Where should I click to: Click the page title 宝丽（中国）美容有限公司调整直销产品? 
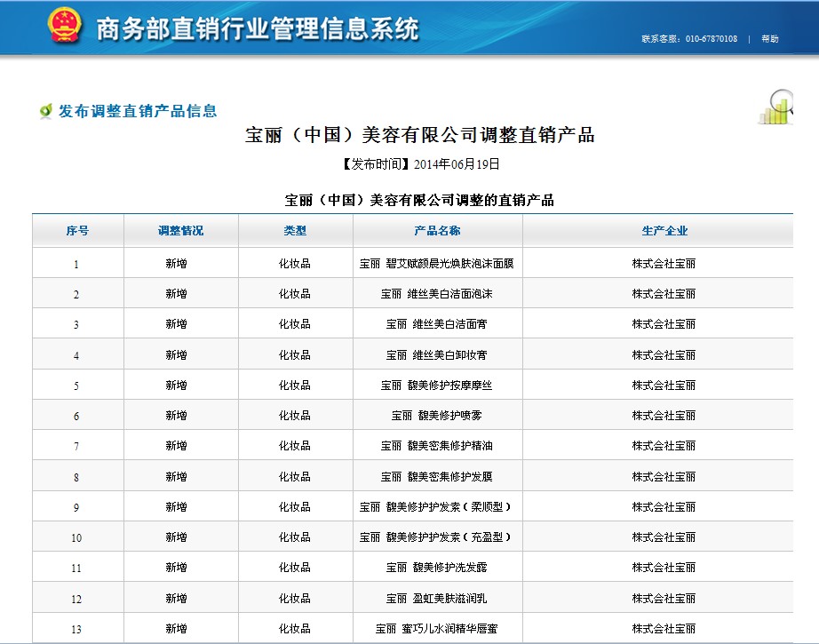[x=419, y=136]
